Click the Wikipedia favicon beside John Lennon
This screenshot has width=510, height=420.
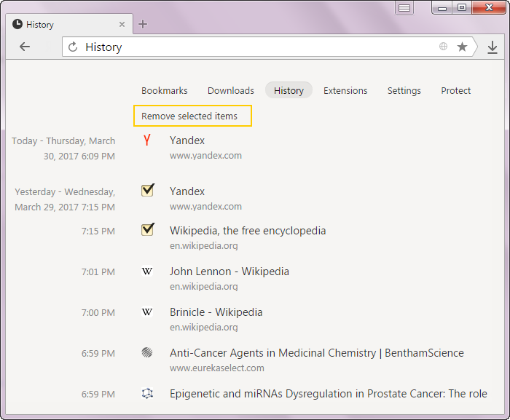coord(147,271)
